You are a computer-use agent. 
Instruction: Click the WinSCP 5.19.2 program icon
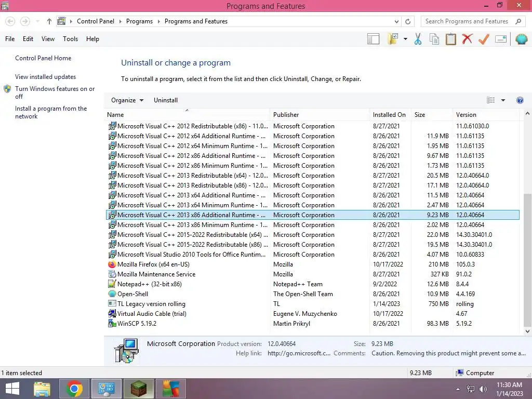click(112, 323)
